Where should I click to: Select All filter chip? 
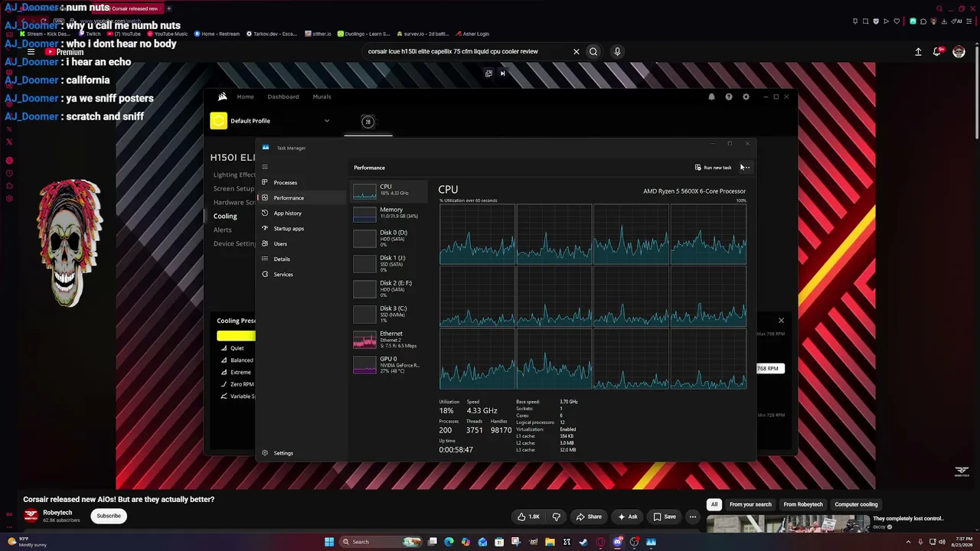(x=714, y=504)
